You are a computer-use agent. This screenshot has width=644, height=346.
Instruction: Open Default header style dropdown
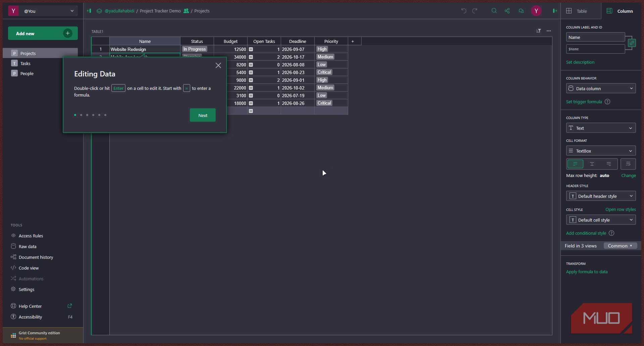(x=601, y=196)
